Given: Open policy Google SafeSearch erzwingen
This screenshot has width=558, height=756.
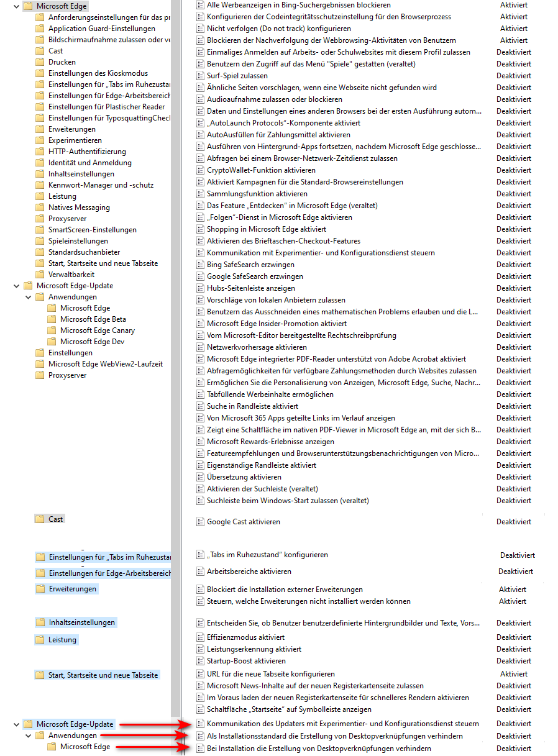Looking at the screenshot, I should (x=255, y=276).
